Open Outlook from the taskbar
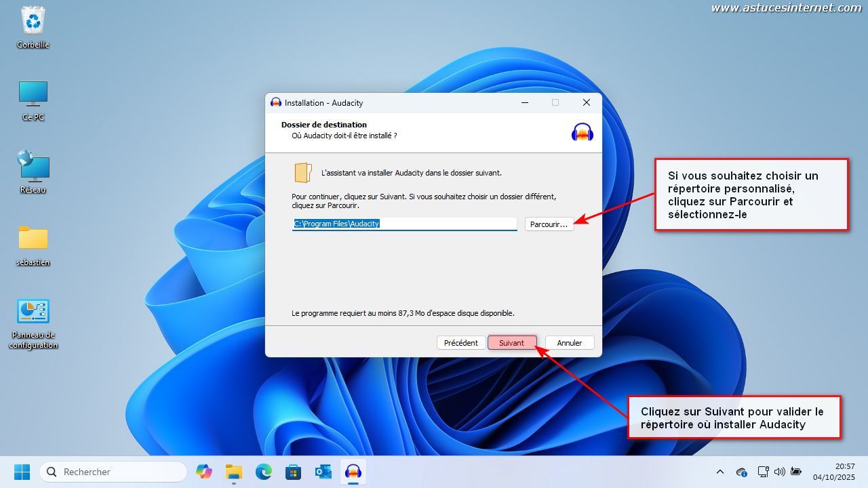 [323, 472]
